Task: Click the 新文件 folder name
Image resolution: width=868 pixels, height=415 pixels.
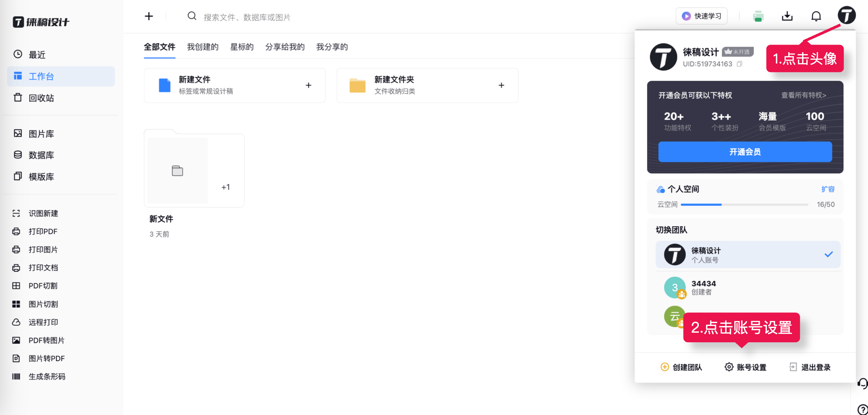Action: (161, 219)
